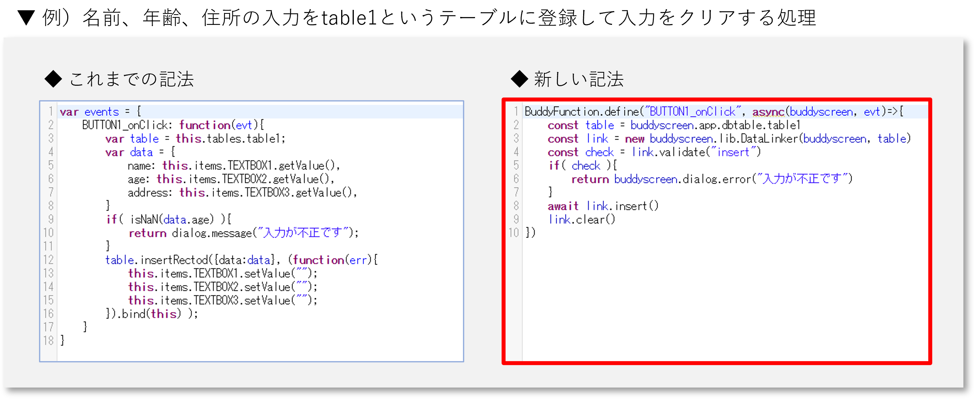Click line number 10 in right editor gutter
Viewport: 980px width, 399px height.
514,233
